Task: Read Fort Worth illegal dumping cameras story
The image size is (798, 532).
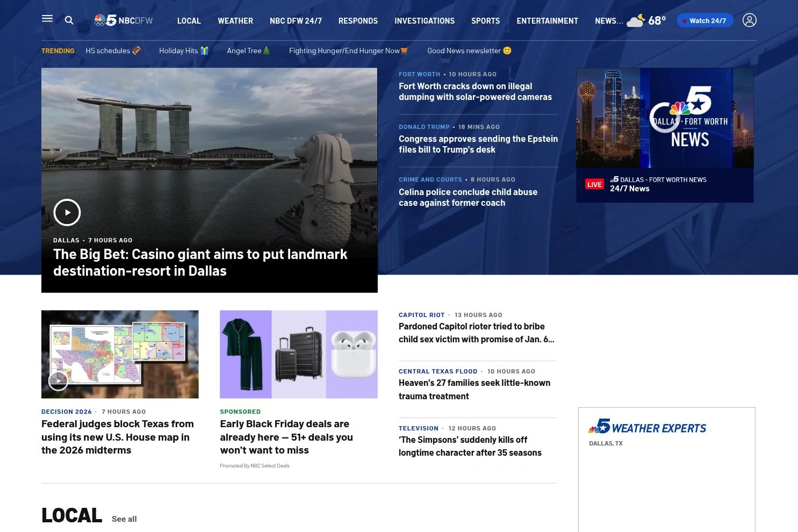Action: (x=475, y=91)
